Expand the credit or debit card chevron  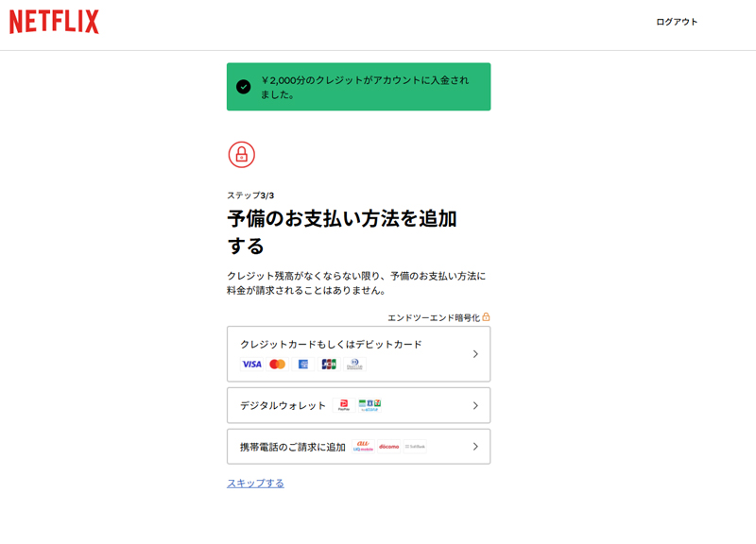point(475,354)
